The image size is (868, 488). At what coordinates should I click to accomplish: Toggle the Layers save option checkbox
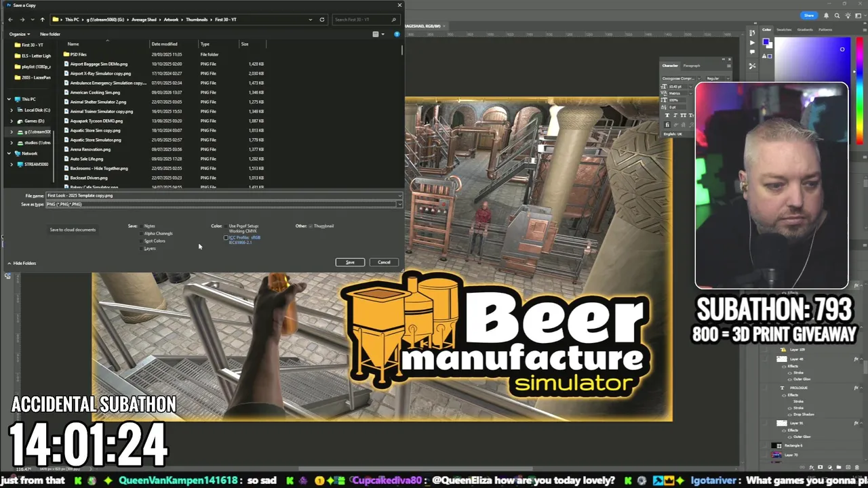click(x=141, y=248)
